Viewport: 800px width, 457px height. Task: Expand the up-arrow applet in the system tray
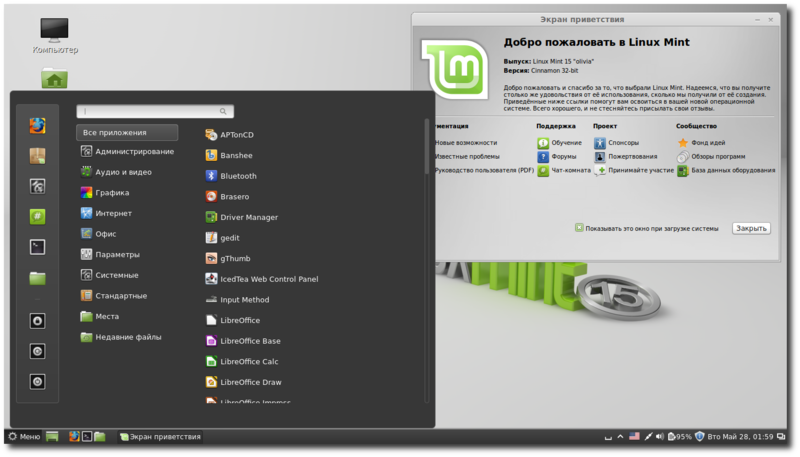[x=620, y=437]
